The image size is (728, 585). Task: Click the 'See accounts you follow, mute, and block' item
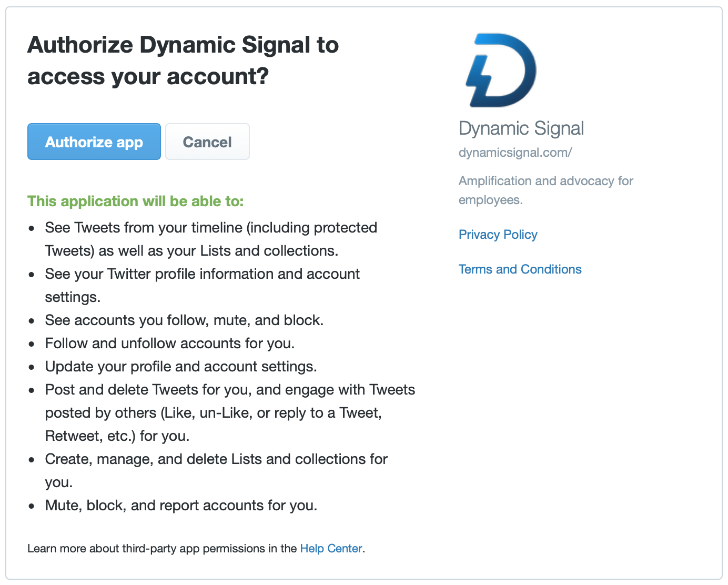184,320
